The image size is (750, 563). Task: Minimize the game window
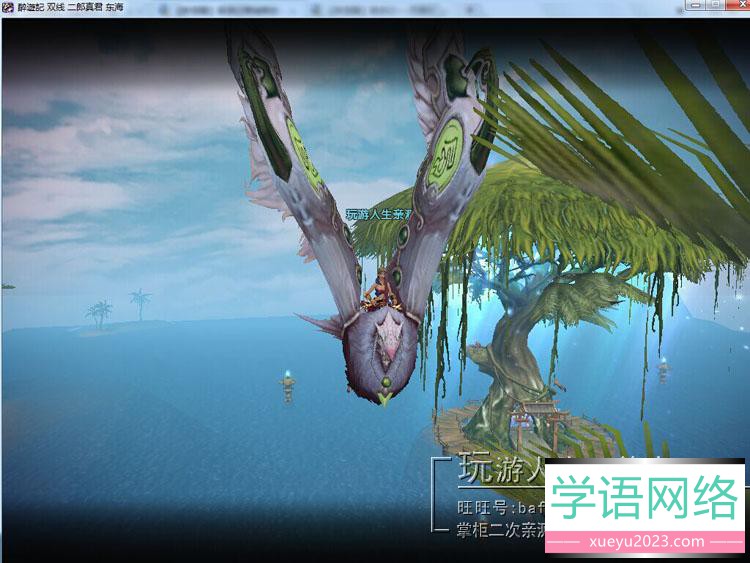point(696,4)
